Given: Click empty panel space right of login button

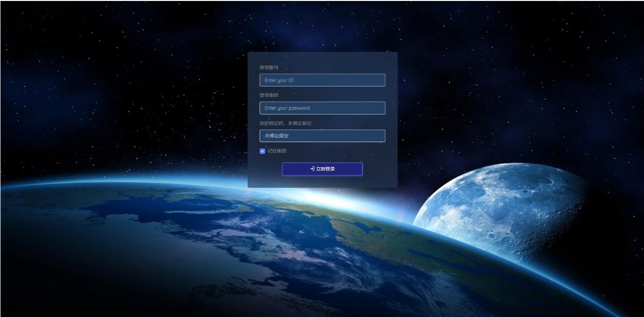Looking at the screenshot, I should tap(380, 169).
